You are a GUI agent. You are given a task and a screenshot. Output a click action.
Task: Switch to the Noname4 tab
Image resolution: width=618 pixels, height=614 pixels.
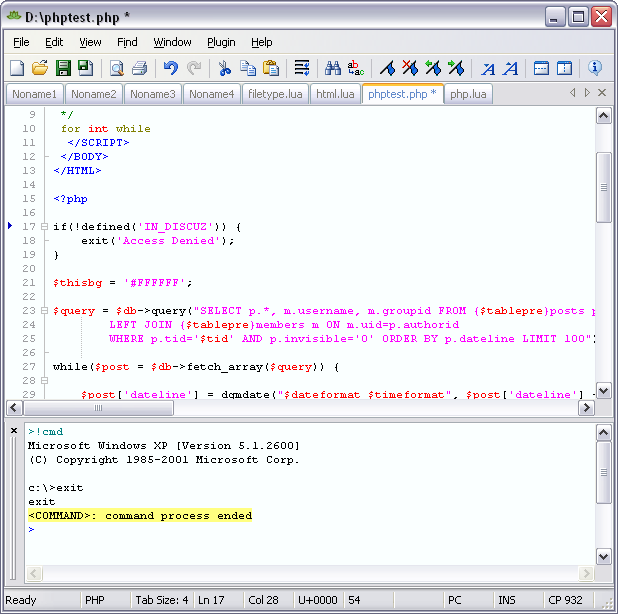pyautogui.click(x=212, y=94)
